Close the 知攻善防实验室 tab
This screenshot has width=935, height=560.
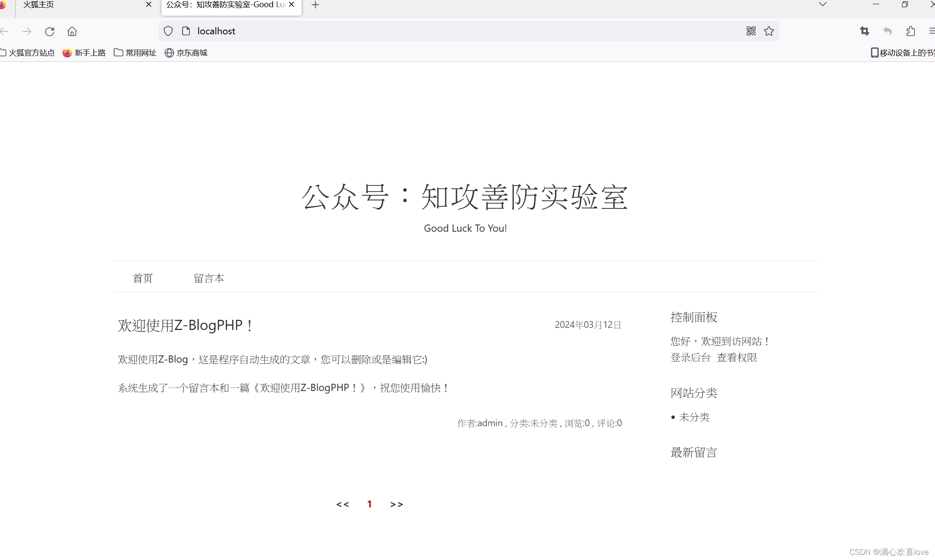tap(291, 5)
